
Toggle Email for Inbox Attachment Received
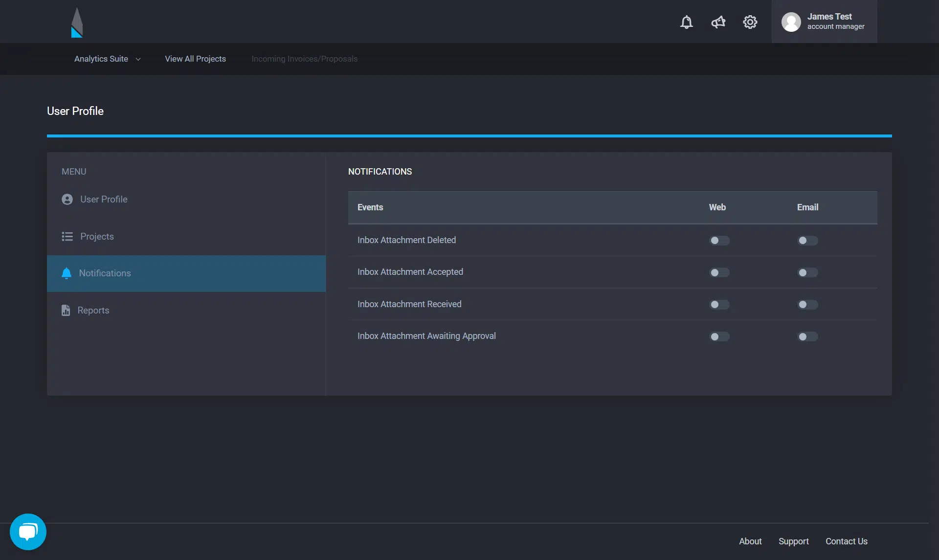tap(807, 305)
